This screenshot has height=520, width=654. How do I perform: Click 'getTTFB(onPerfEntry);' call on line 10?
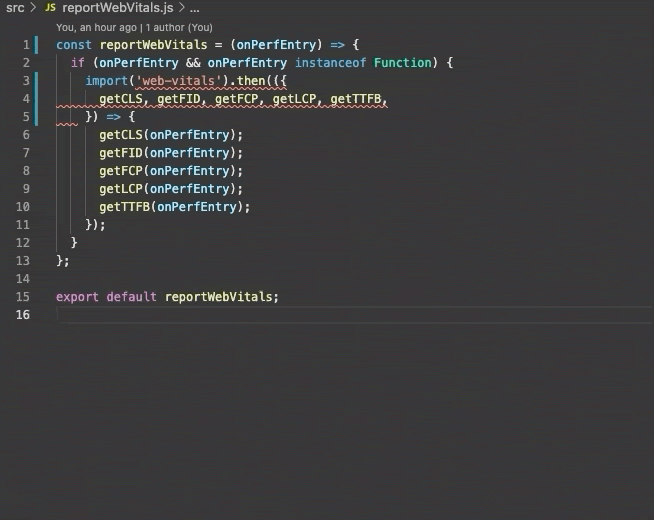(175, 207)
